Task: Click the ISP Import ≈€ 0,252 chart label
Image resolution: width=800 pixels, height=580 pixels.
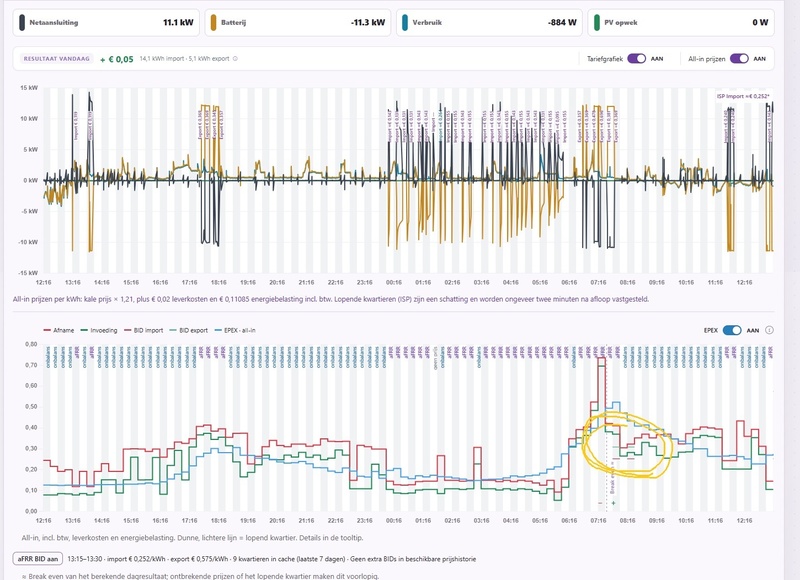Action: click(x=743, y=96)
